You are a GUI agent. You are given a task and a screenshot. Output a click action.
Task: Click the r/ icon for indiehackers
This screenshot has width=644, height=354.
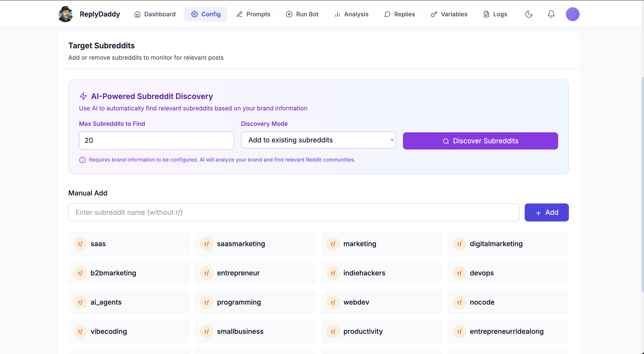(x=333, y=273)
